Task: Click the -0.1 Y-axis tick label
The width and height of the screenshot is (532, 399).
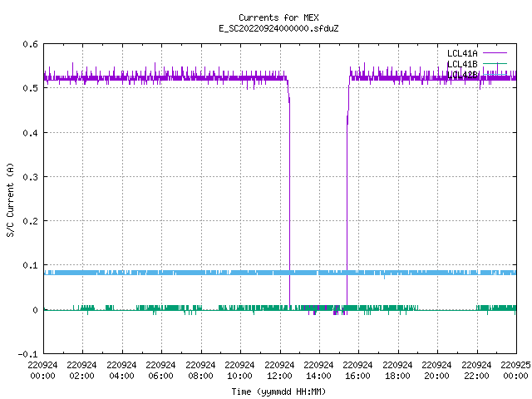Action: pos(28,354)
